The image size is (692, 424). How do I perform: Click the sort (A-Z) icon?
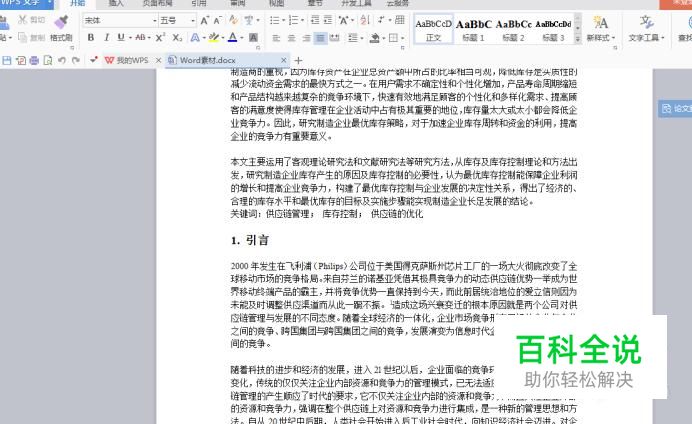[365, 20]
